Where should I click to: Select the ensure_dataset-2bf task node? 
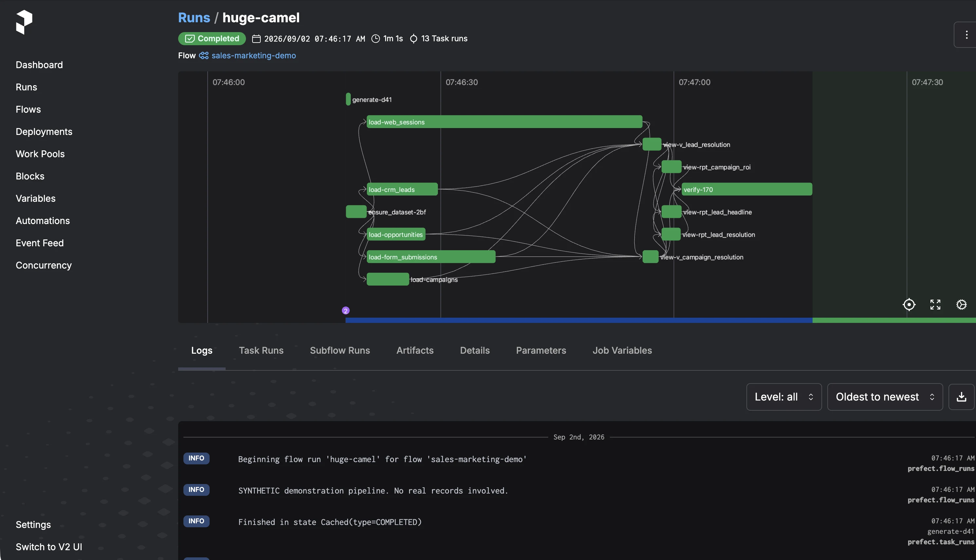(x=356, y=212)
